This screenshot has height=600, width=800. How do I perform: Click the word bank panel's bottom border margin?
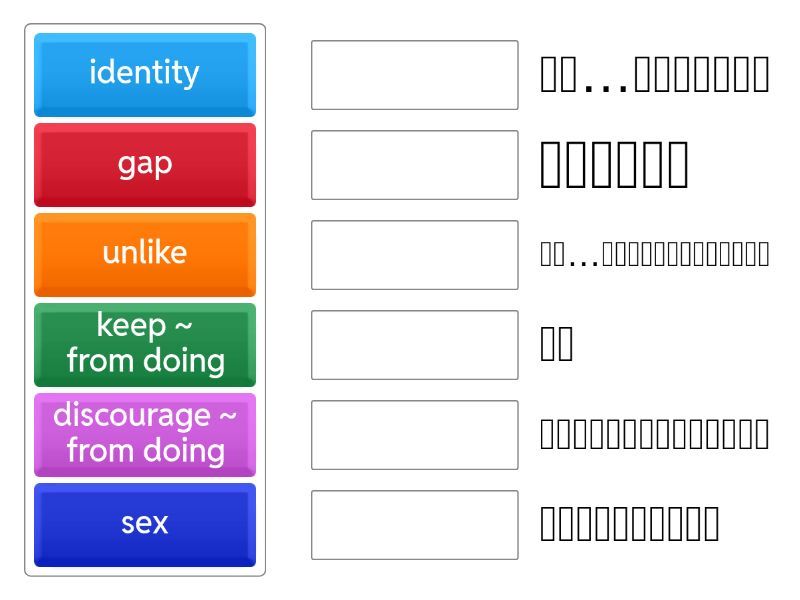tap(145, 572)
